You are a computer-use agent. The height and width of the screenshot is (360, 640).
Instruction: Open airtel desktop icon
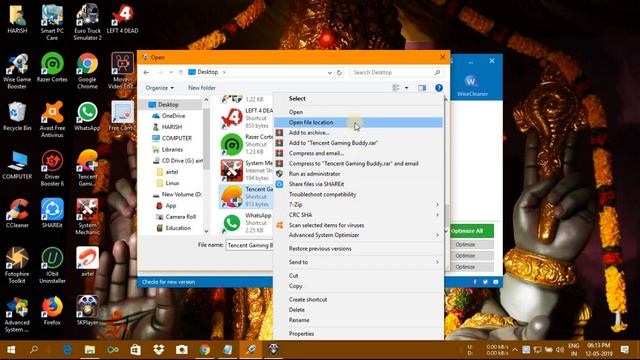point(87,262)
